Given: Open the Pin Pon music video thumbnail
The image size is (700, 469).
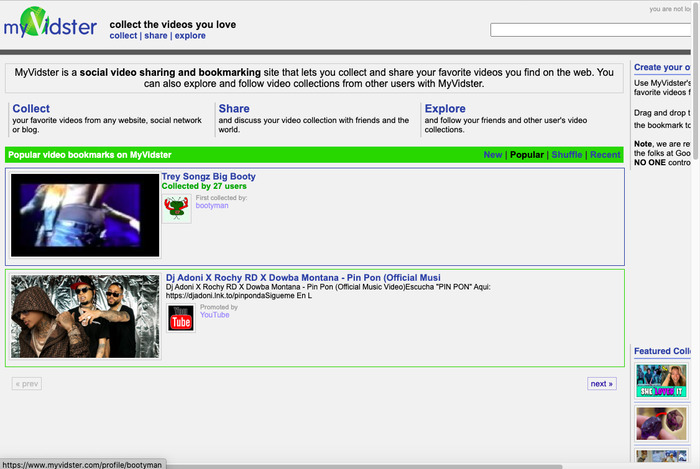Looking at the screenshot, I should [85, 316].
